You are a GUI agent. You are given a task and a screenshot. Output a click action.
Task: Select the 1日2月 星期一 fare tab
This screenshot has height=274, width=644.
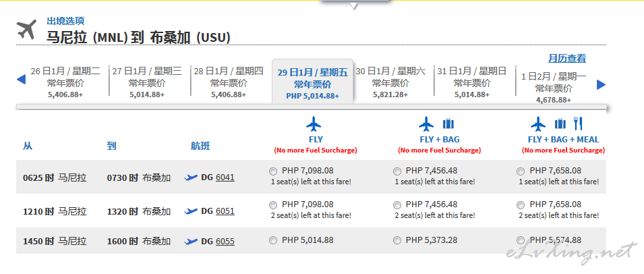[x=554, y=88]
